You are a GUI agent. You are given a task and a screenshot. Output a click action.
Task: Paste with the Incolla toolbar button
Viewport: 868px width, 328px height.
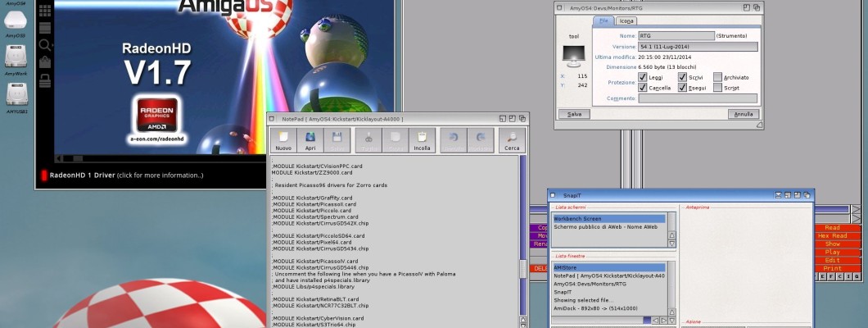(422, 140)
